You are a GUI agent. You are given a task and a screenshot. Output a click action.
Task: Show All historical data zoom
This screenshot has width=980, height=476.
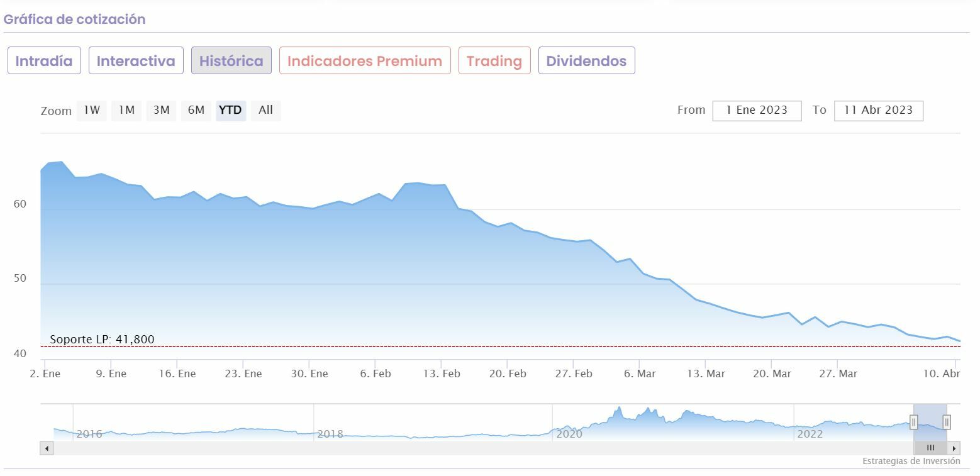tap(265, 110)
